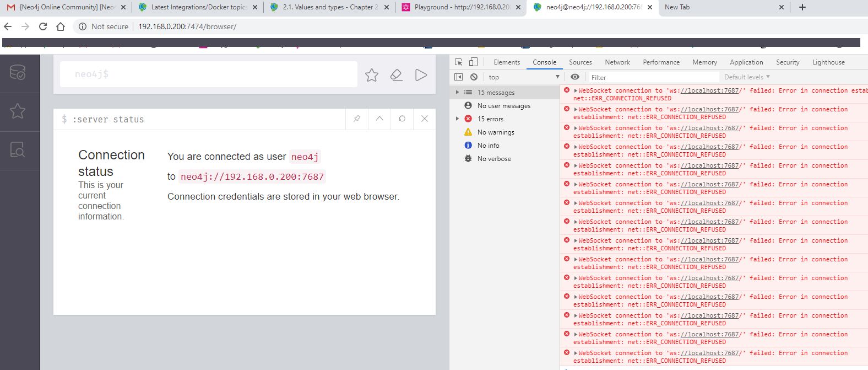Switch to 2.1. Values and types tab

click(329, 7)
